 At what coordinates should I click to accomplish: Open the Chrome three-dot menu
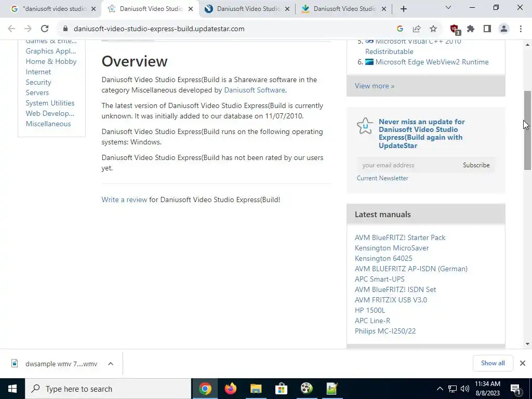click(x=521, y=29)
